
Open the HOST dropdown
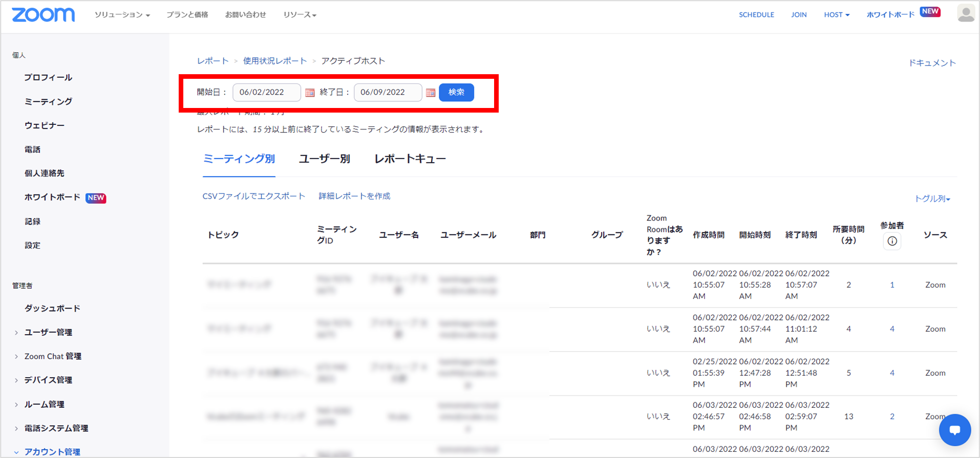pos(837,15)
